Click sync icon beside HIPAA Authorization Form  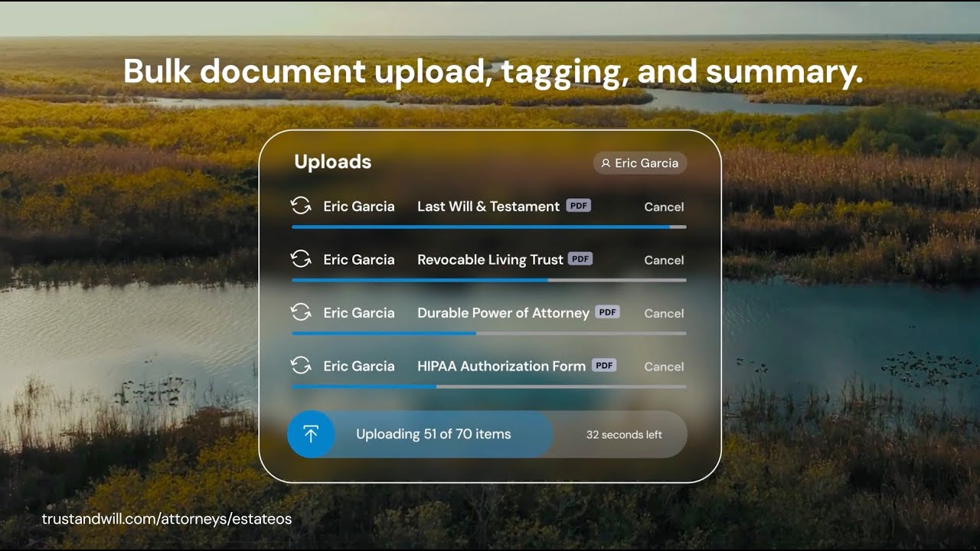click(301, 366)
